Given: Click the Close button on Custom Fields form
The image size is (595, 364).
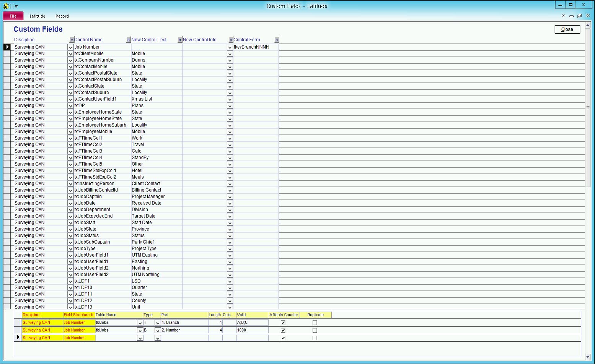Looking at the screenshot, I should [567, 29].
